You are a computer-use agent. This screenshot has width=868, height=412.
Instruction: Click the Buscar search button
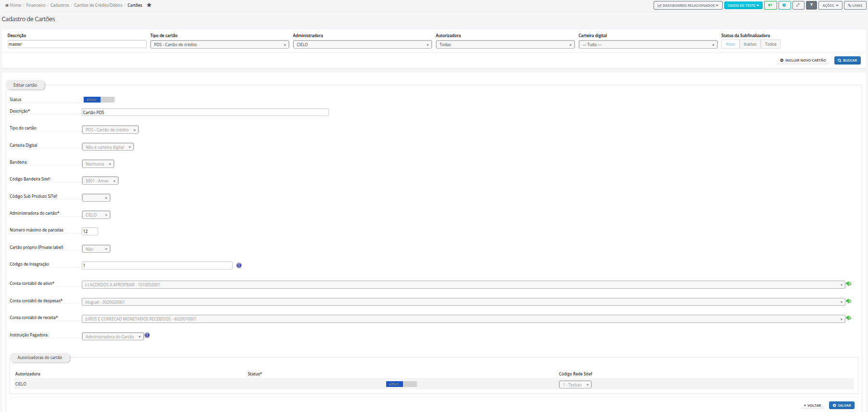(847, 61)
